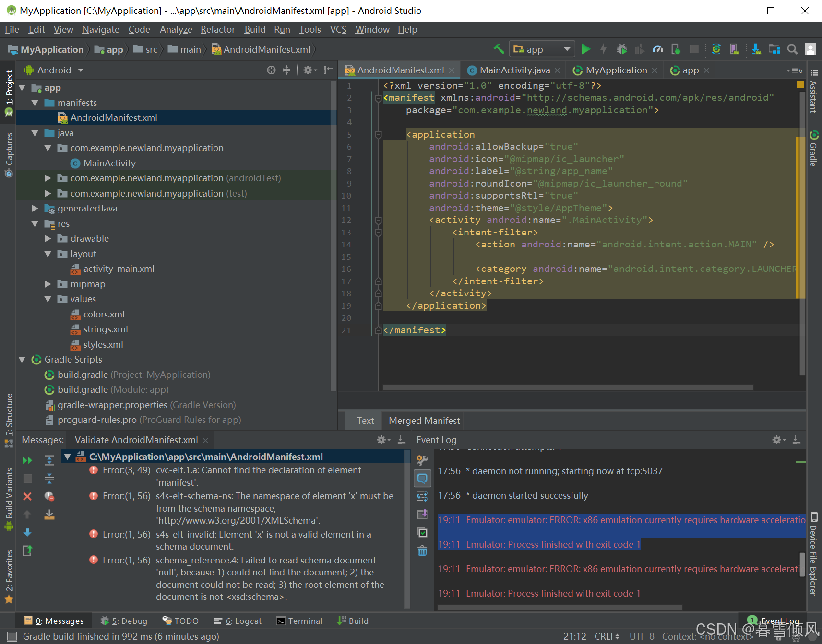Screen dimensions: 822x644
Task: Hide the Project panel with the hide icon
Action: [x=328, y=70]
